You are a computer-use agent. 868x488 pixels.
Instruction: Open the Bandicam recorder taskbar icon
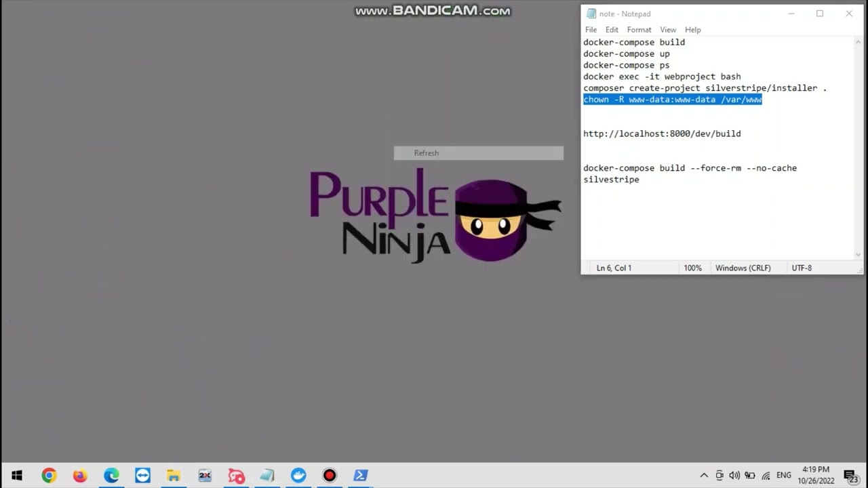coord(330,476)
